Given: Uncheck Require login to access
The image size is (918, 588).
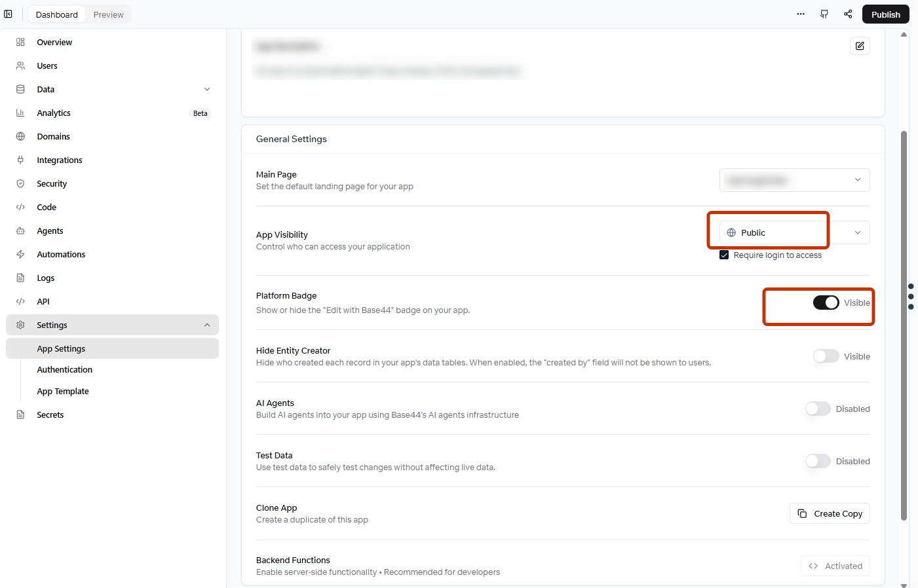Looking at the screenshot, I should click(724, 255).
